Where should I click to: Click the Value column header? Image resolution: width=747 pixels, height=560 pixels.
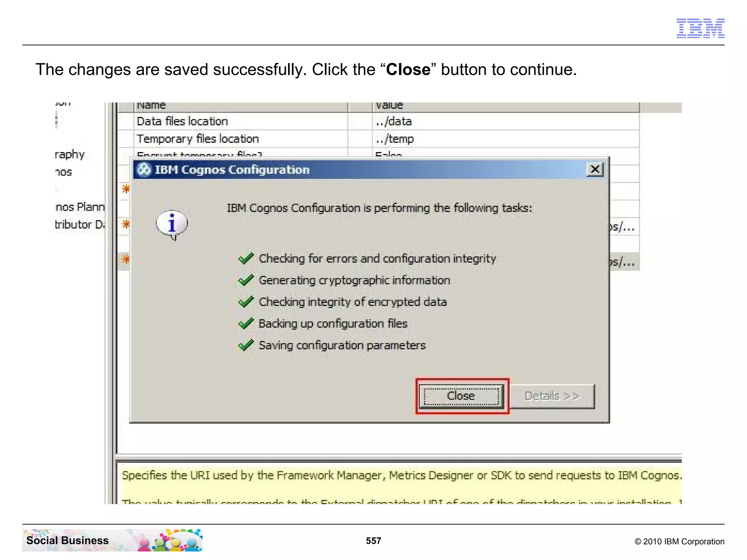506,106
